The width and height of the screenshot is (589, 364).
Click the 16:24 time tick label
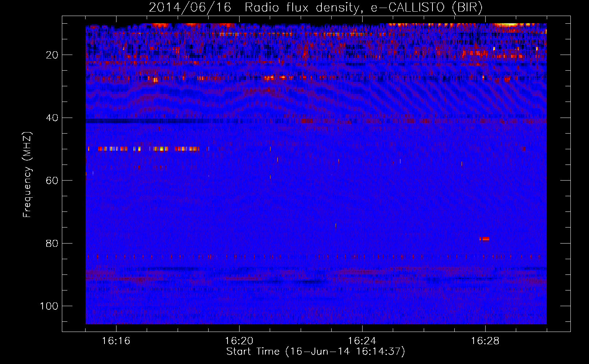[362, 341]
